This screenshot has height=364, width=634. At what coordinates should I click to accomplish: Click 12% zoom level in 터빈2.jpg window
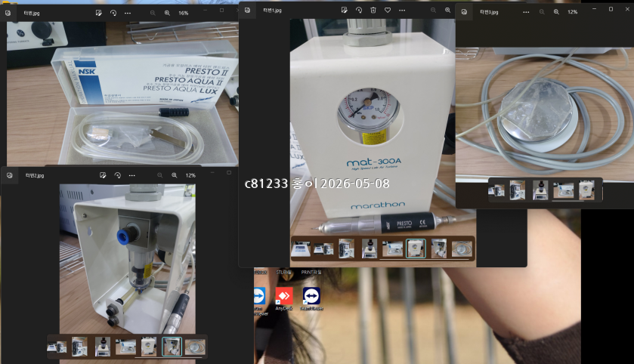click(190, 175)
